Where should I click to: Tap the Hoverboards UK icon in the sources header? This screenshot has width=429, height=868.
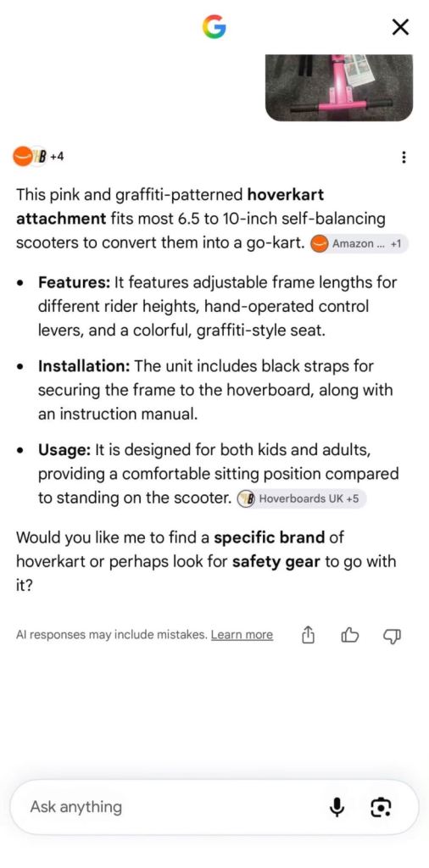pos(38,157)
